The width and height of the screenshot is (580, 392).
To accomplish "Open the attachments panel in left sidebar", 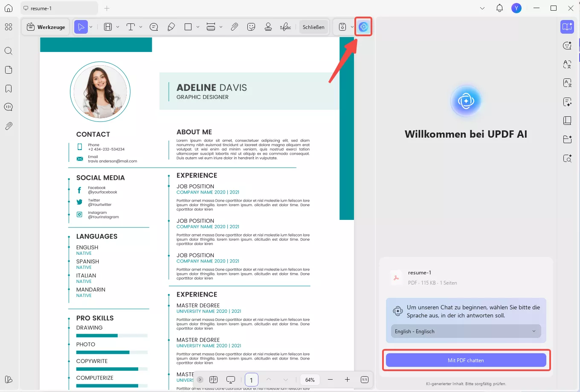I will [9, 126].
